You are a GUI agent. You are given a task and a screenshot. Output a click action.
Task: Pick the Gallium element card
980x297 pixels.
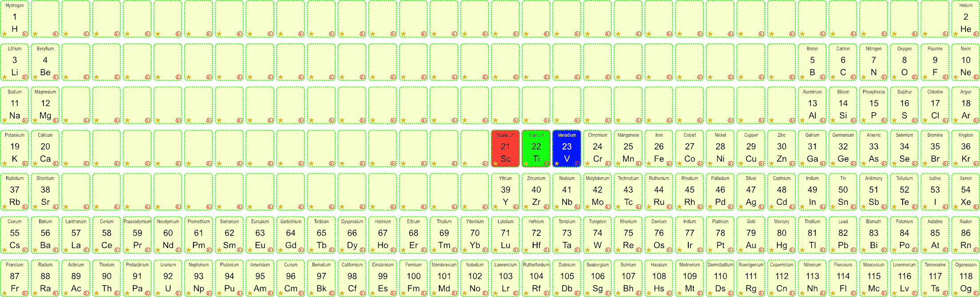[812, 149]
